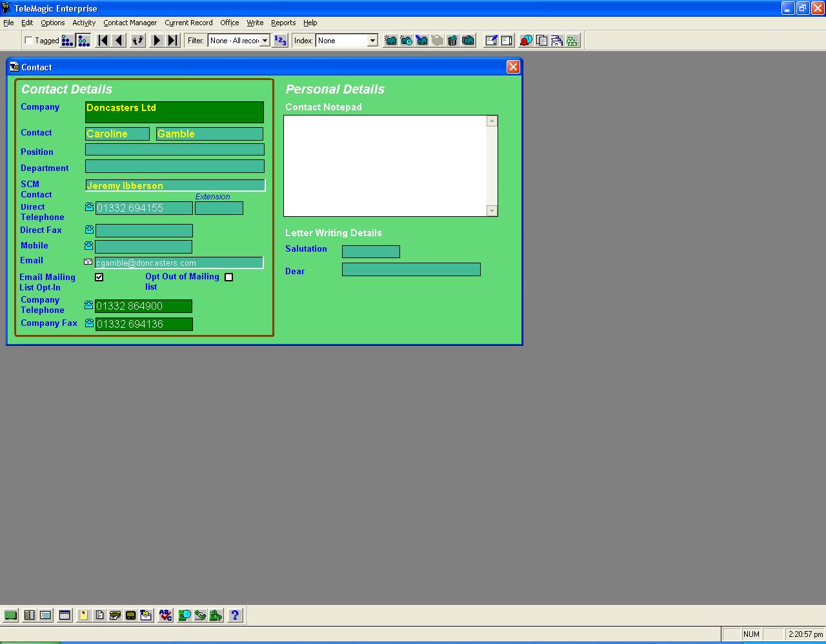Viewport: 826px width, 644px height.
Task: Click the footprints toolbar icon
Action: tap(137, 41)
